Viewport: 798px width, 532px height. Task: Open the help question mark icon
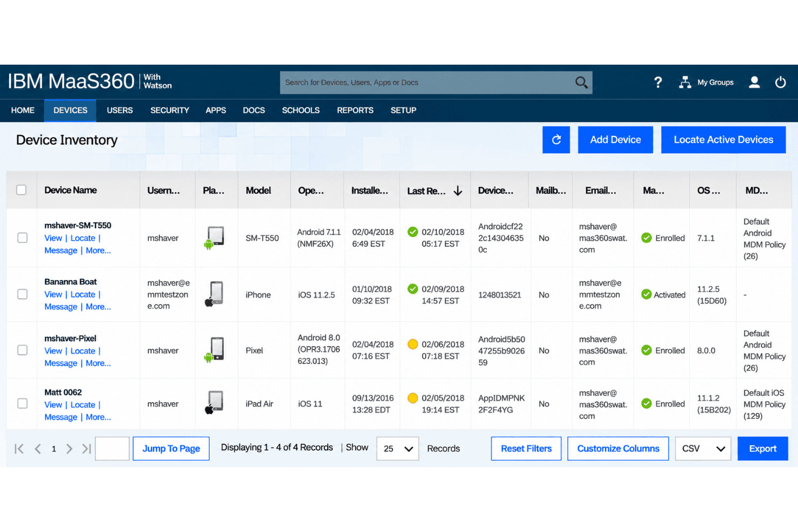pos(658,82)
